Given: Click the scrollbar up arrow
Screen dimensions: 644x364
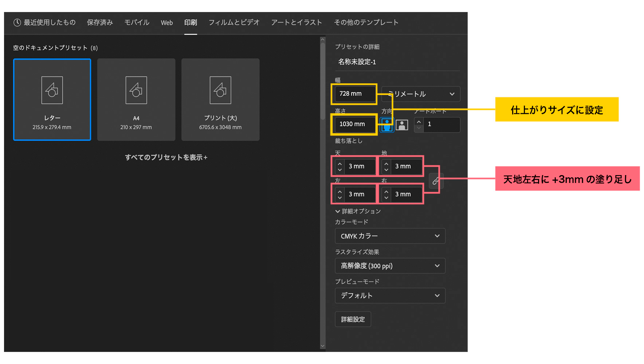Looking at the screenshot, I should (x=323, y=40).
